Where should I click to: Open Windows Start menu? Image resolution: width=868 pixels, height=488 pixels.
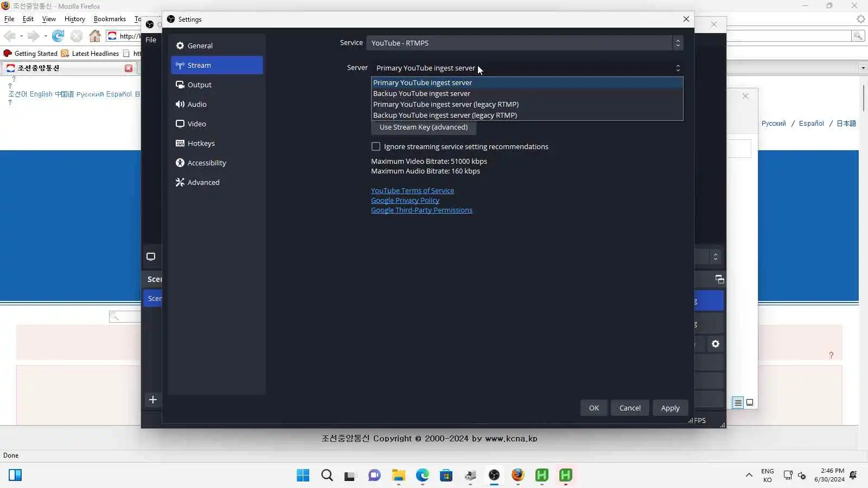click(x=303, y=476)
